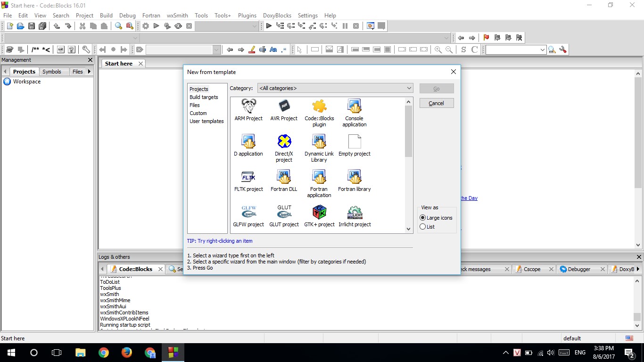
Task: Click the Find magnifier toolbar icon
Action: pos(119,26)
